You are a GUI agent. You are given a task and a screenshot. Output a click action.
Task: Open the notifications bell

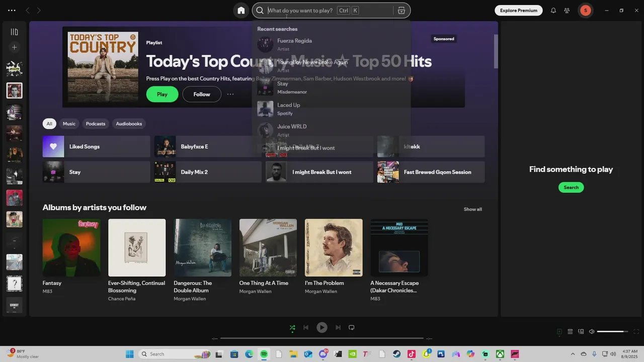click(553, 11)
